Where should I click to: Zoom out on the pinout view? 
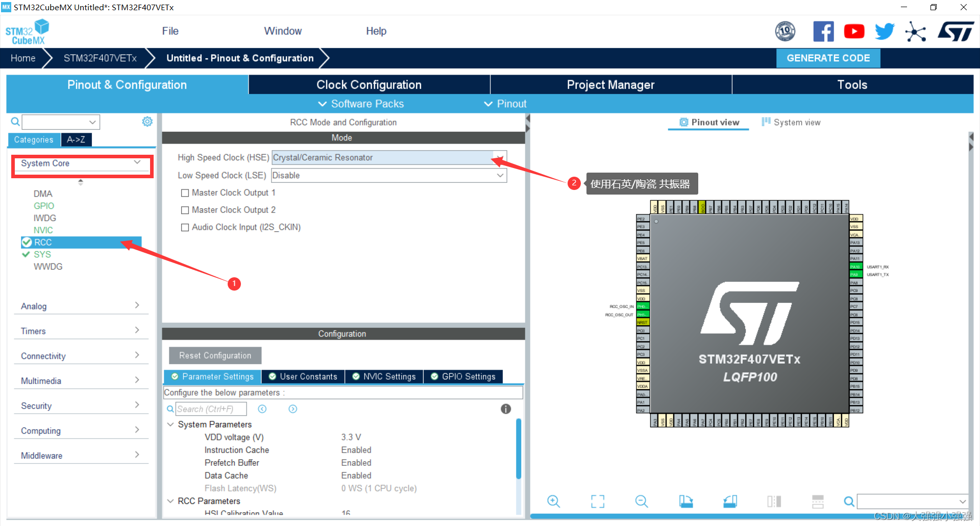(642, 501)
